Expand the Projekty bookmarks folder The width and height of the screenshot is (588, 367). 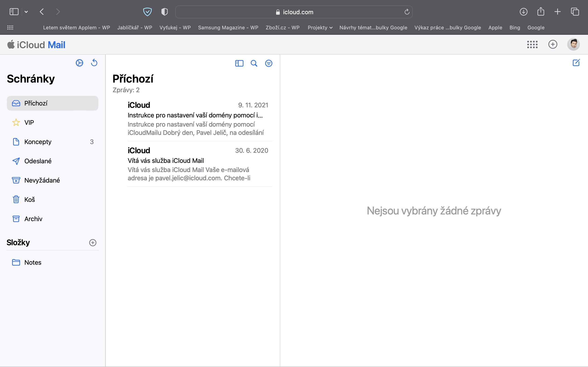click(x=320, y=28)
